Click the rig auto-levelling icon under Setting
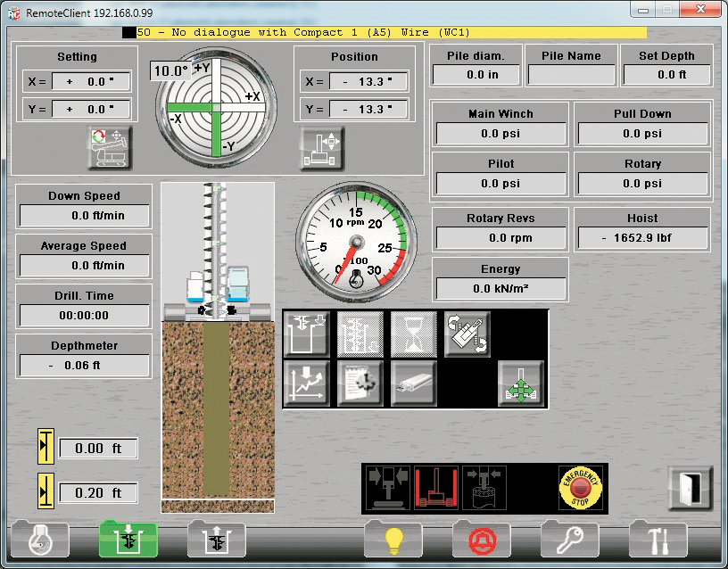The image size is (728, 569). point(109,147)
